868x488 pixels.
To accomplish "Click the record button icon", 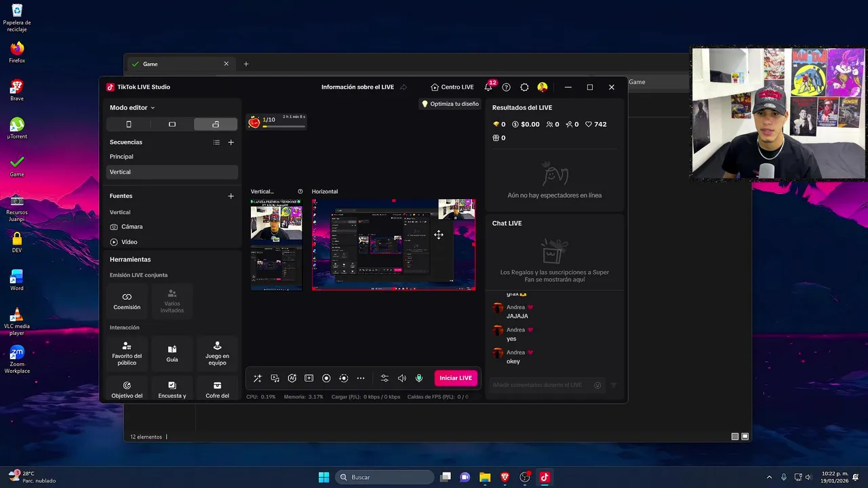I will [x=326, y=378].
